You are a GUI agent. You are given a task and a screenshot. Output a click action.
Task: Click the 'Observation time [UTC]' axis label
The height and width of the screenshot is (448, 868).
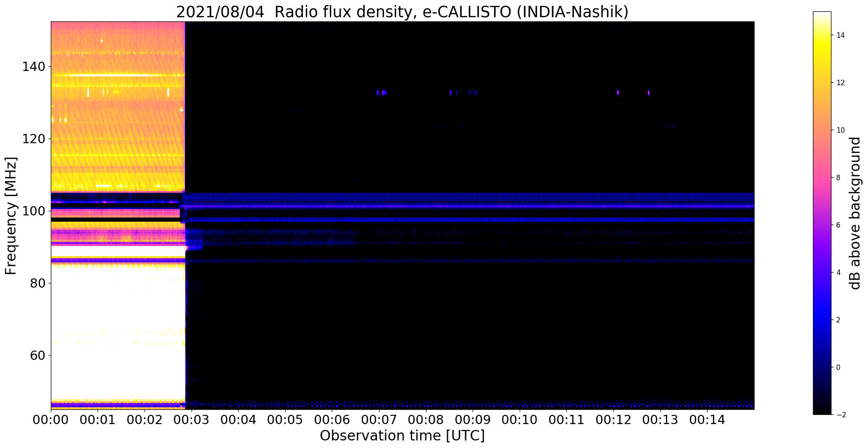[x=402, y=436]
